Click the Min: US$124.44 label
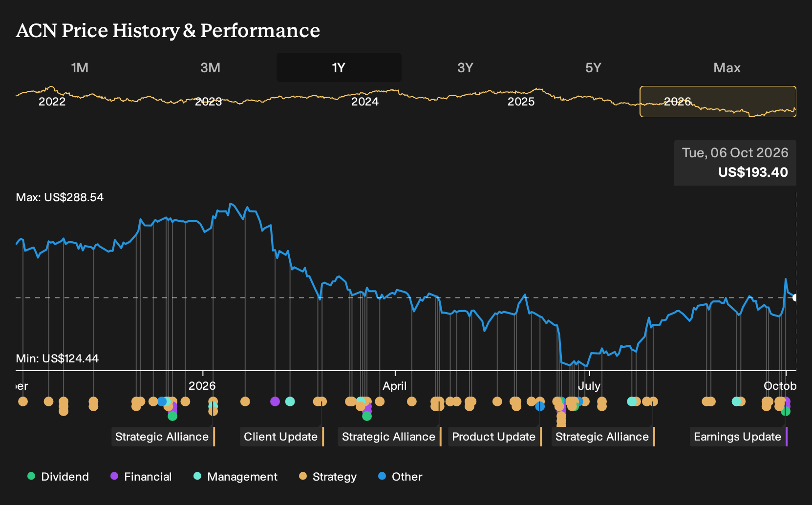This screenshot has width=812, height=505. click(x=57, y=358)
